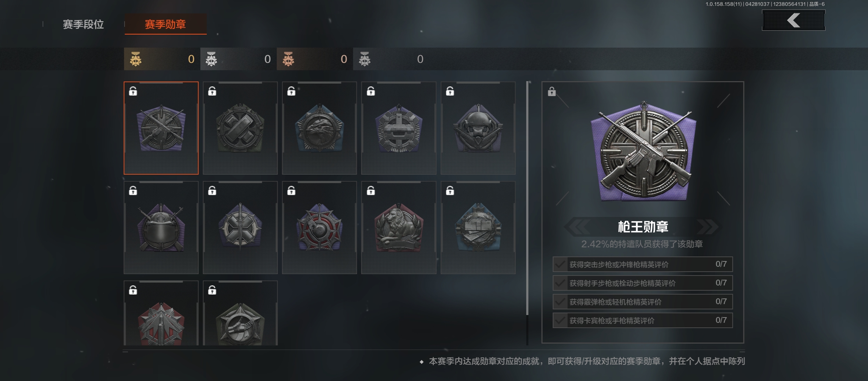
Task: Switch to the 赛季段位 tab
Action: [x=83, y=24]
